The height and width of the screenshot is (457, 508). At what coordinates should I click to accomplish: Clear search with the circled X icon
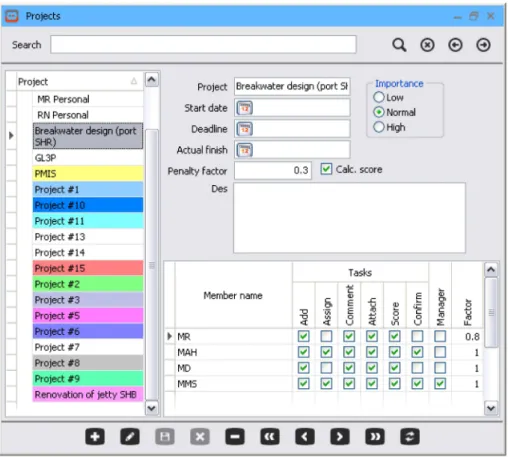[427, 45]
